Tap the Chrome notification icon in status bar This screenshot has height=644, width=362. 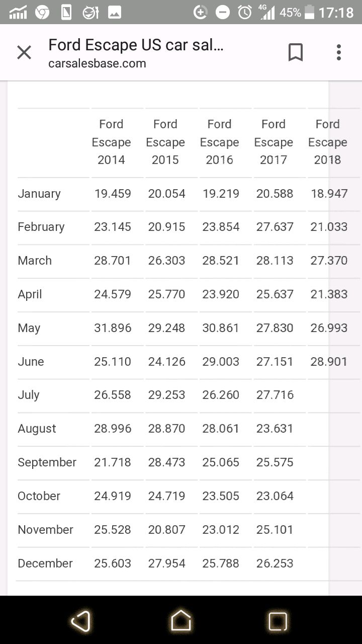[42, 12]
